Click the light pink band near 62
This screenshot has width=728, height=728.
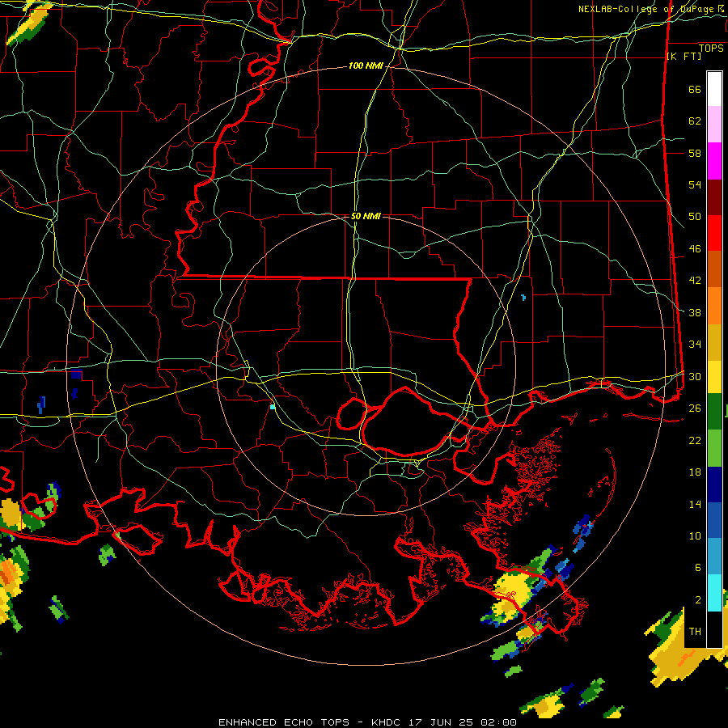tap(714, 124)
